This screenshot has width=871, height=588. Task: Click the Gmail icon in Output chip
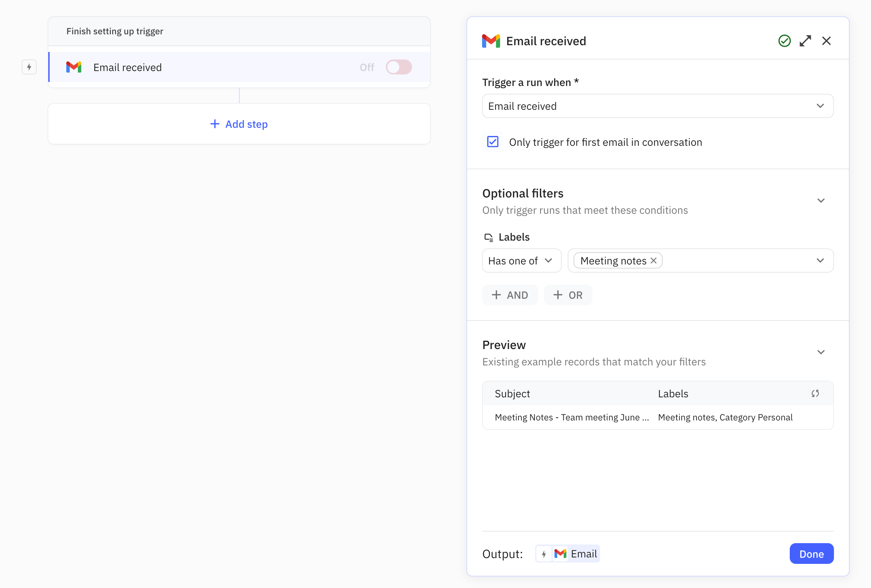click(x=560, y=554)
